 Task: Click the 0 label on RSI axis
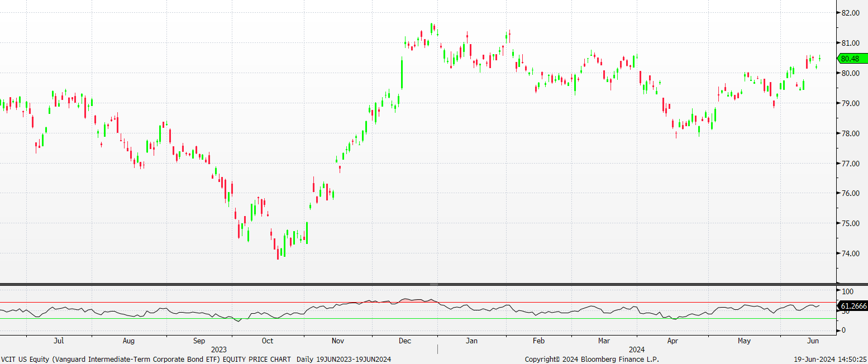click(x=843, y=331)
